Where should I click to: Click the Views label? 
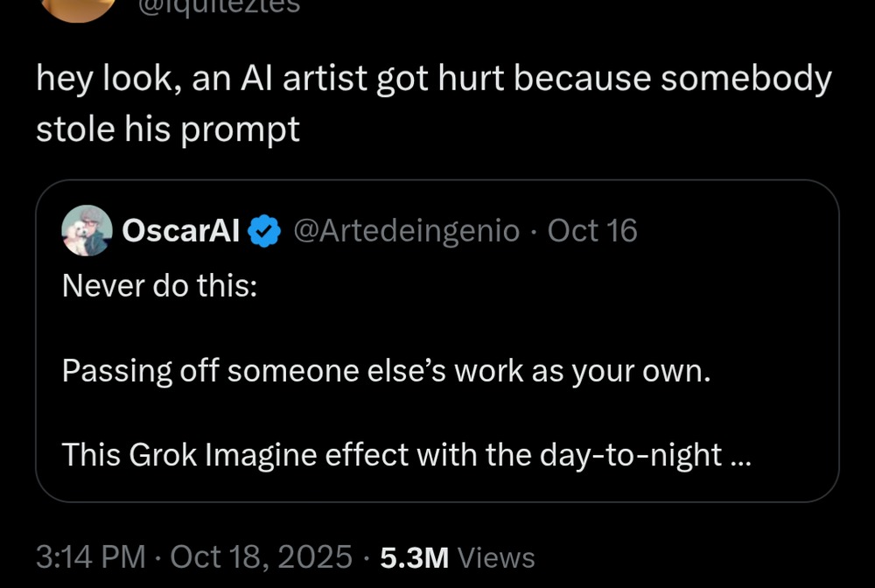point(496,557)
